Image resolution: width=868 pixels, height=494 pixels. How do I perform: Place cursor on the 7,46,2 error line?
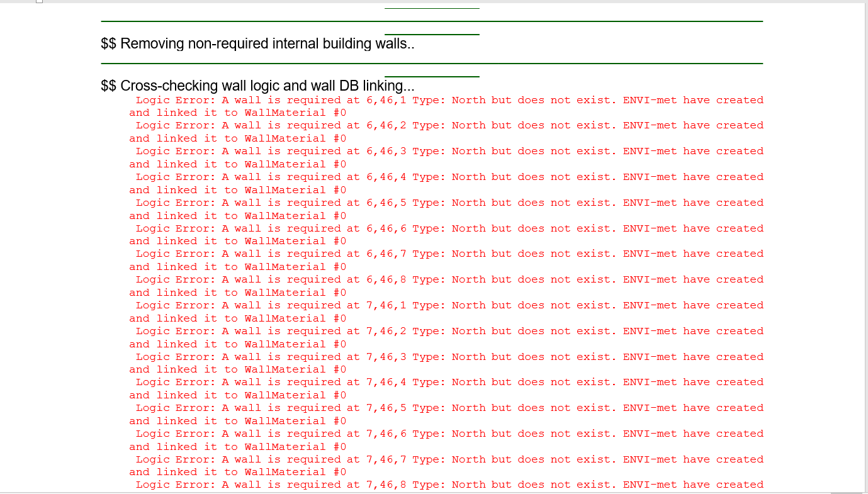pos(449,331)
